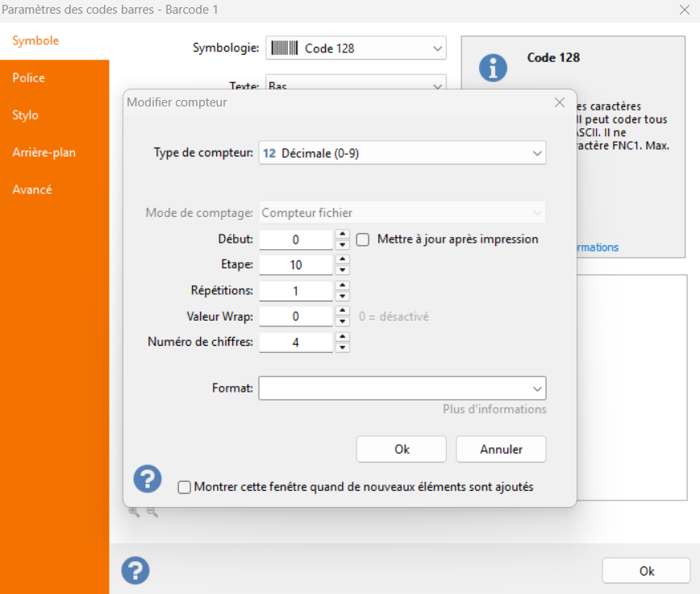Enable Mettre à jour après impression
Screen dimensions: 700x594
[363, 239]
